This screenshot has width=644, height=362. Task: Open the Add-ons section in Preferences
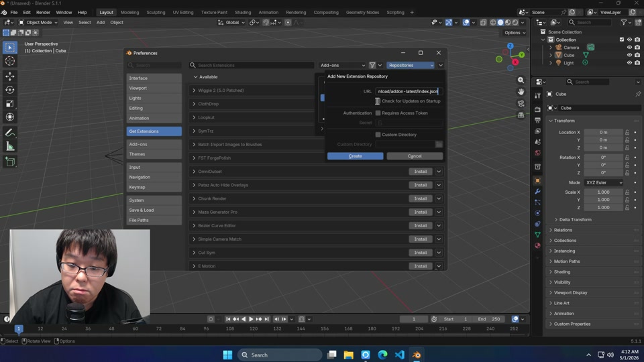tap(154, 145)
